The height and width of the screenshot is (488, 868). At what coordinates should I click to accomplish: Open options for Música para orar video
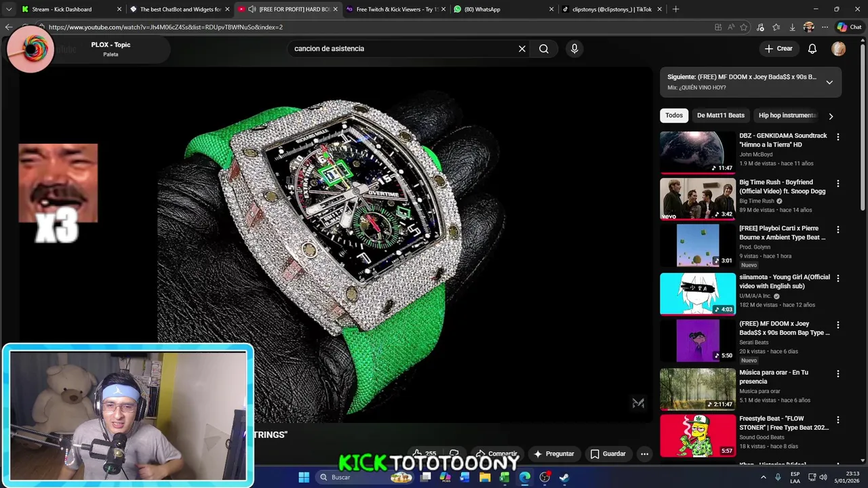point(838,373)
